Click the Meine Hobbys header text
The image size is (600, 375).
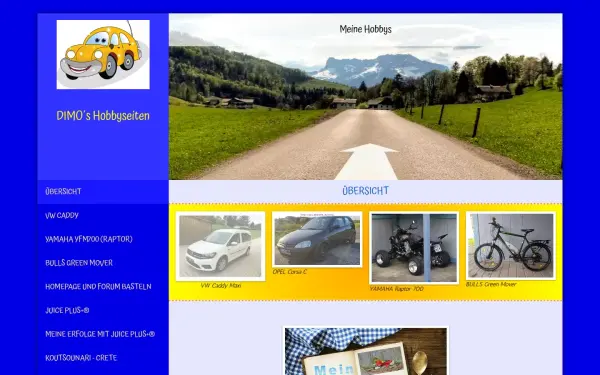[x=365, y=29]
